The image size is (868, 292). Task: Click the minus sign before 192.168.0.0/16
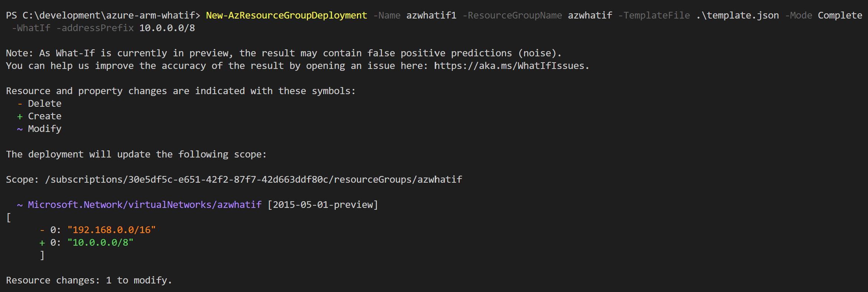click(42, 230)
